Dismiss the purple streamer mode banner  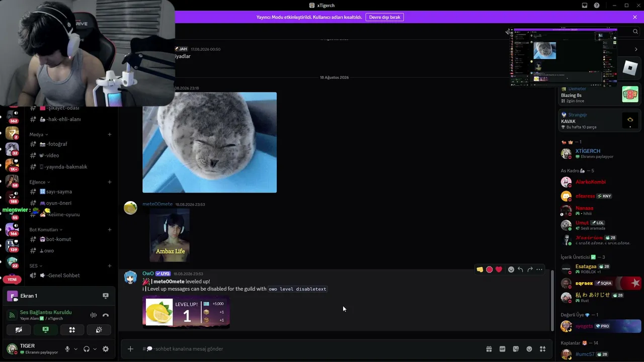click(x=635, y=17)
